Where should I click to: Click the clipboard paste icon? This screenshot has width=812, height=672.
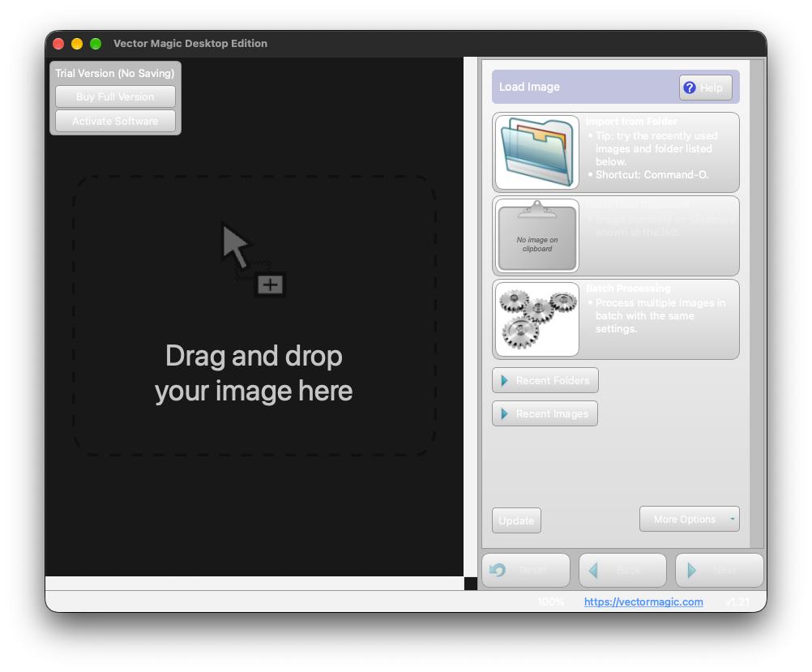tap(537, 236)
